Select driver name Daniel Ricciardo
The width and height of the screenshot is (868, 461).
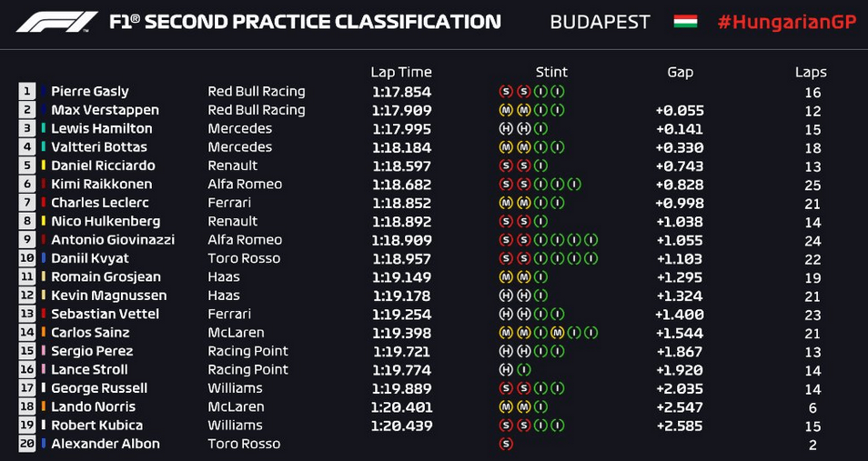click(103, 165)
